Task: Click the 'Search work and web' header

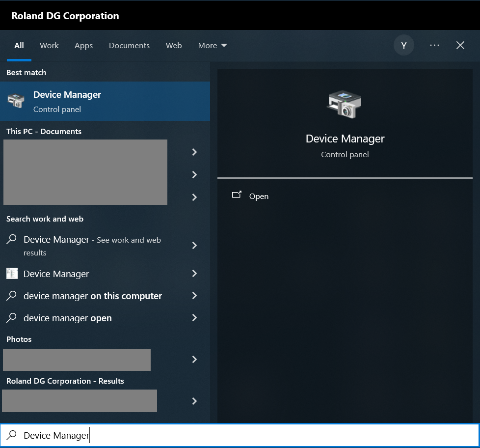Action: point(45,219)
